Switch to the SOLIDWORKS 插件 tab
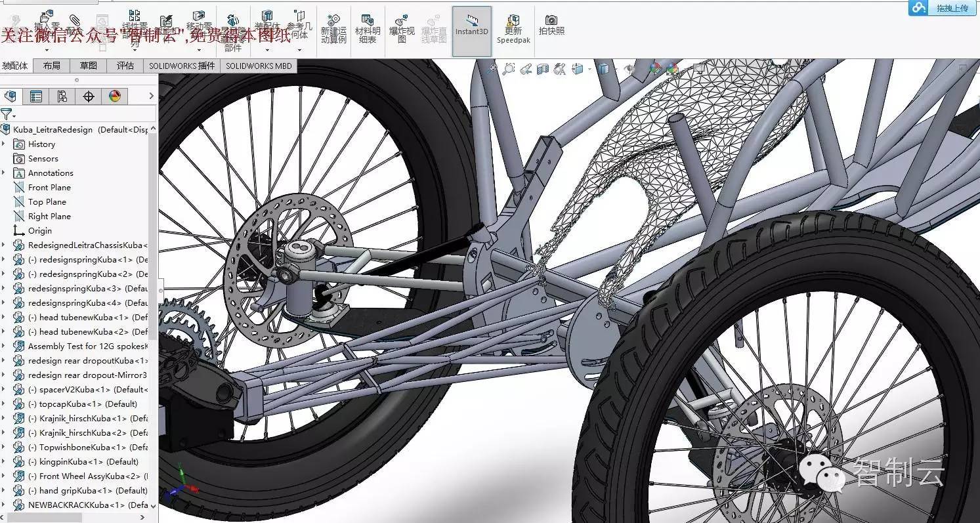This screenshot has width=980, height=523. [182, 66]
